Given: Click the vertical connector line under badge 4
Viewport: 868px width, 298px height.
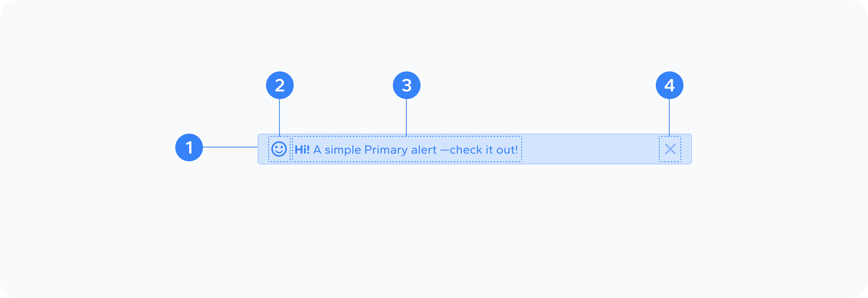Looking at the screenshot, I should point(669,118).
